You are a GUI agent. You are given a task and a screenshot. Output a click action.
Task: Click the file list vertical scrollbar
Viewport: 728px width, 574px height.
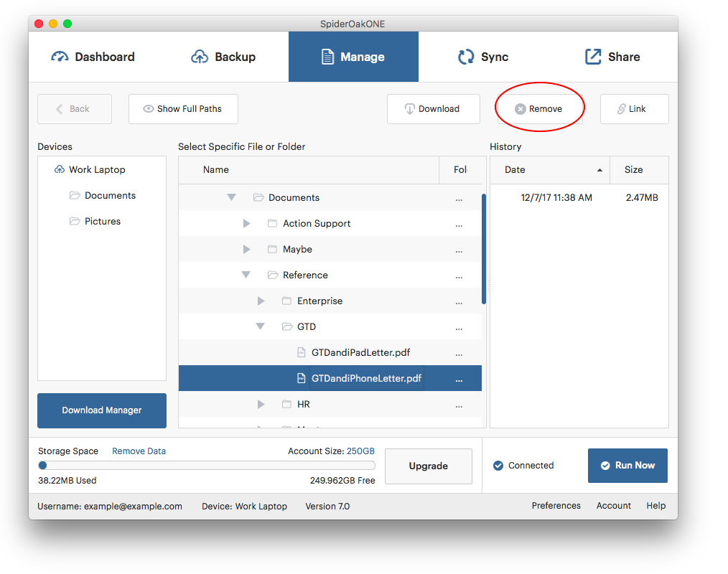[x=484, y=249]
